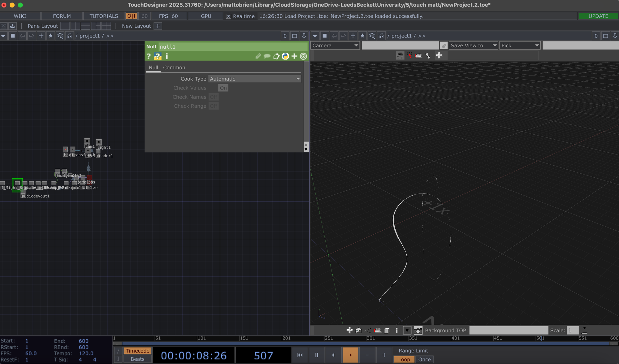Pause playback with the pause button
The height and width of the screenshot is (364, 619).
pos(316,355)
